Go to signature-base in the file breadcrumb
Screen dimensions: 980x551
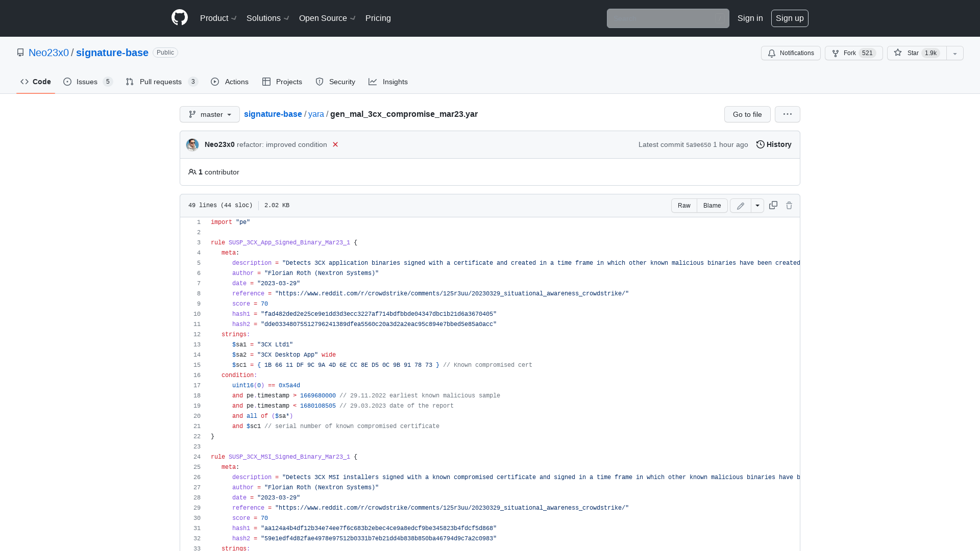[x=273, y=114]
